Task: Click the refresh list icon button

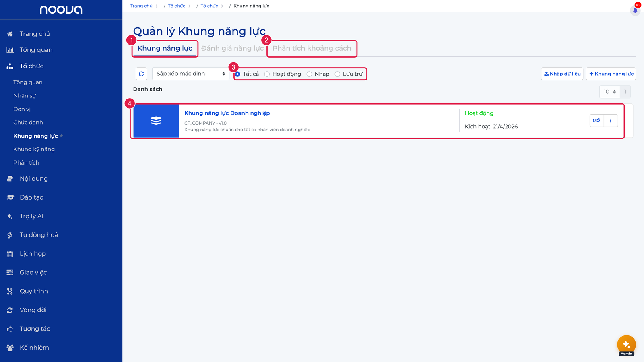Action: click(x=141, y=74)
